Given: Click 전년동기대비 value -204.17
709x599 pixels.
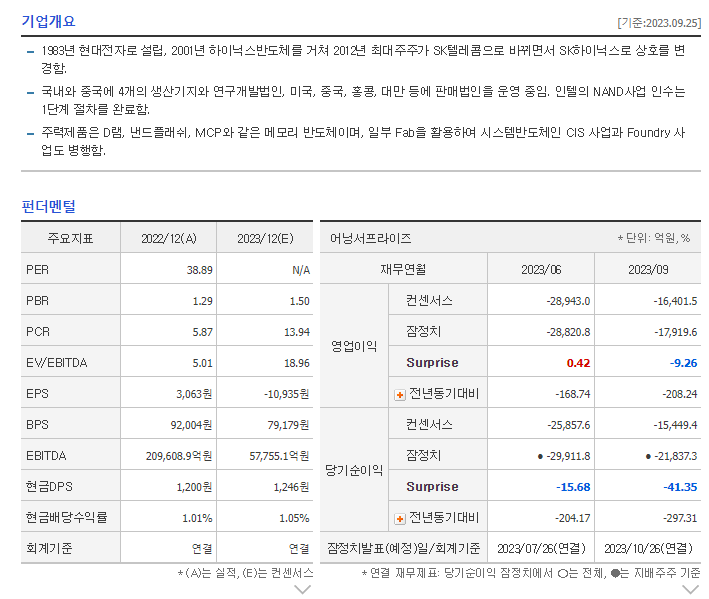Looking at the screenshot, I should [572, 518].
